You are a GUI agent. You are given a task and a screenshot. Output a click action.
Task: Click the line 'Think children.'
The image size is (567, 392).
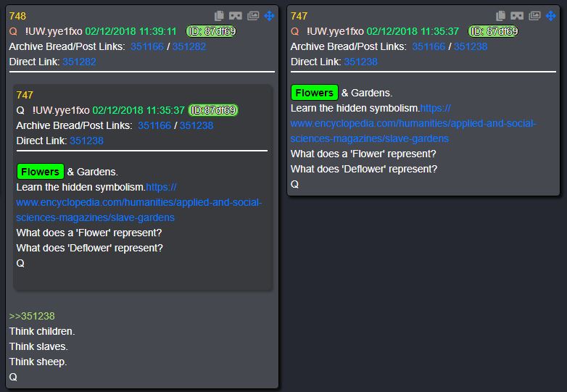42,331
